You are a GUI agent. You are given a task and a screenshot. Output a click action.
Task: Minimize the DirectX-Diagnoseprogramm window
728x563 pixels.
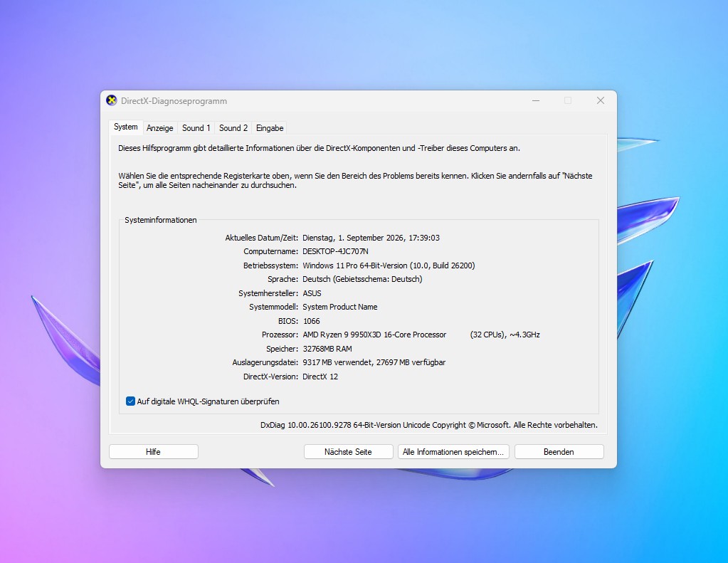(x=536, y=101)
